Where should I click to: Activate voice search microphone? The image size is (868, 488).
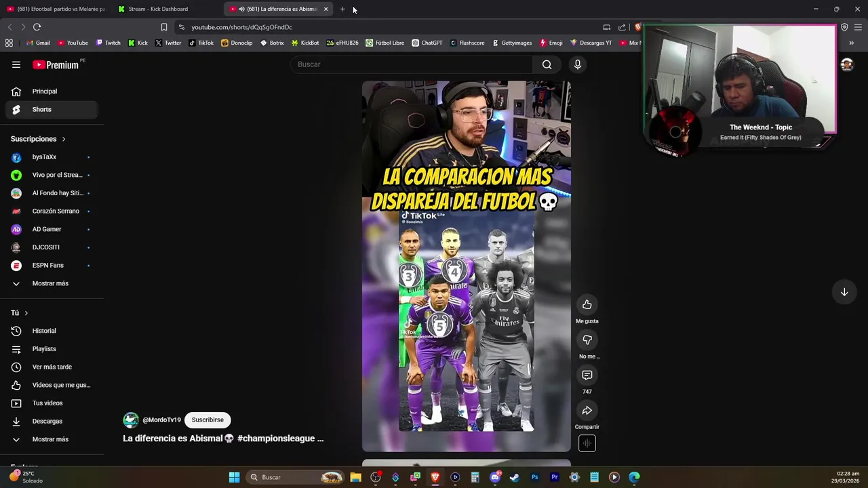[x=578, y=64]
